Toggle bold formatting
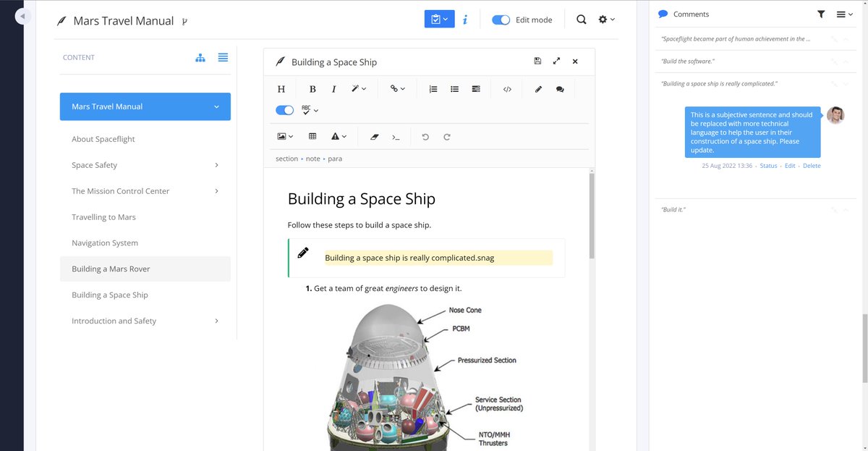Viewport: 868px width, 451px height. [312, 89]
